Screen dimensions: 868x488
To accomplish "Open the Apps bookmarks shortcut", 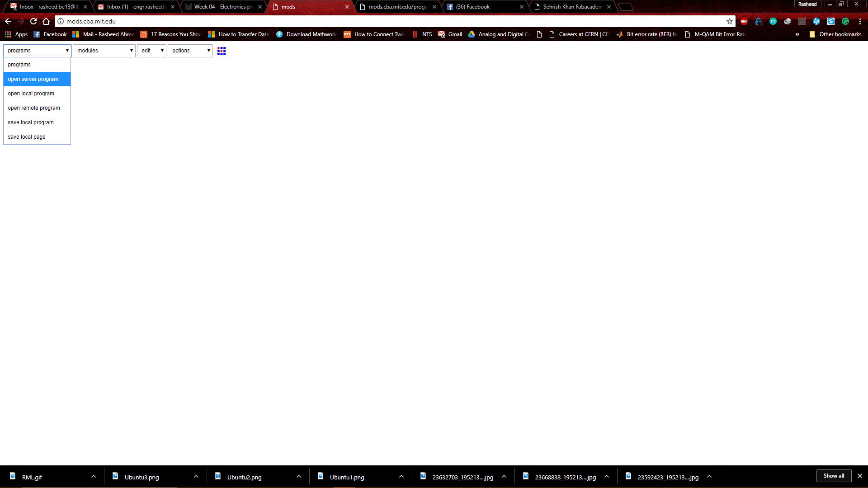I will pyautogui.click(x=16, y=34).
